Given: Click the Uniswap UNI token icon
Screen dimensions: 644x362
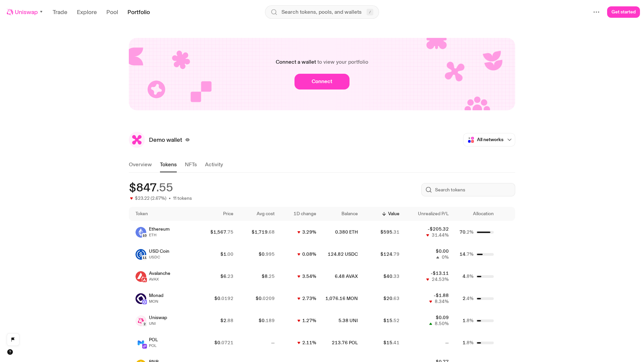Looking at the screenshot, I should point(141,320).
